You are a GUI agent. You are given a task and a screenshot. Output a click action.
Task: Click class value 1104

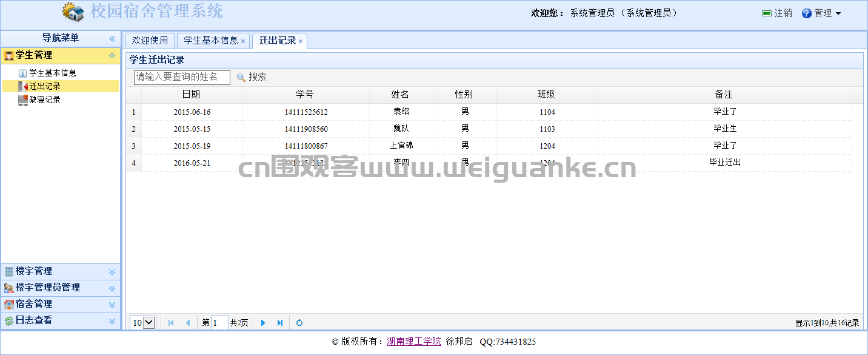(547, 112)
